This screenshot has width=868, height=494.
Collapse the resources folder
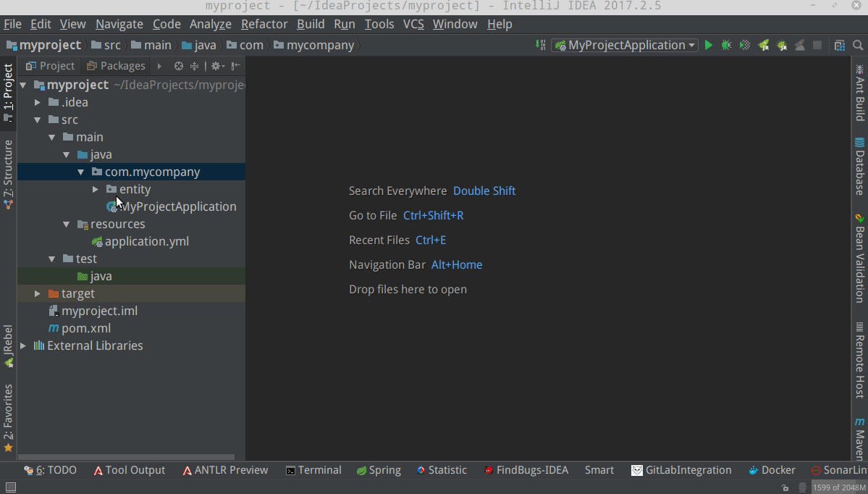click(x=67, y=225)
